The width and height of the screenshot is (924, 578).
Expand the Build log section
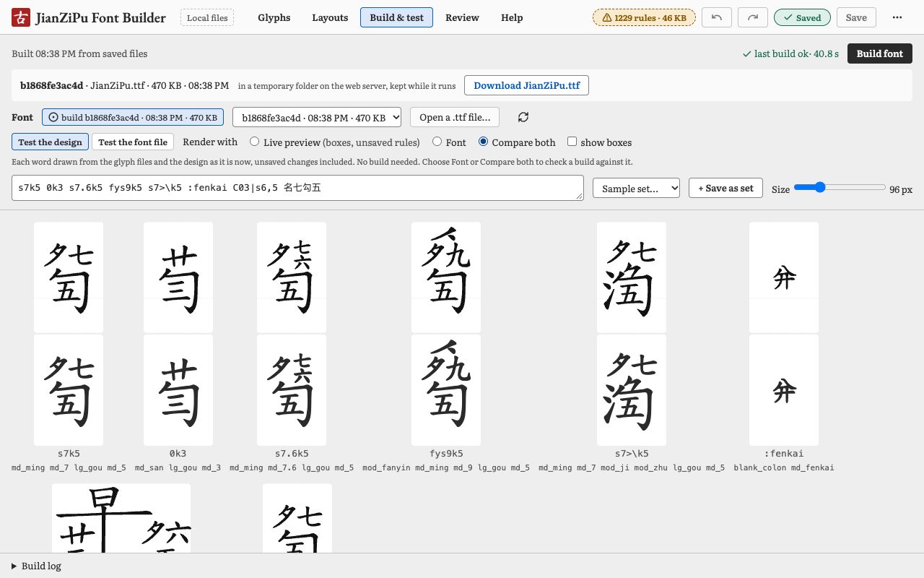click(36, 566)
